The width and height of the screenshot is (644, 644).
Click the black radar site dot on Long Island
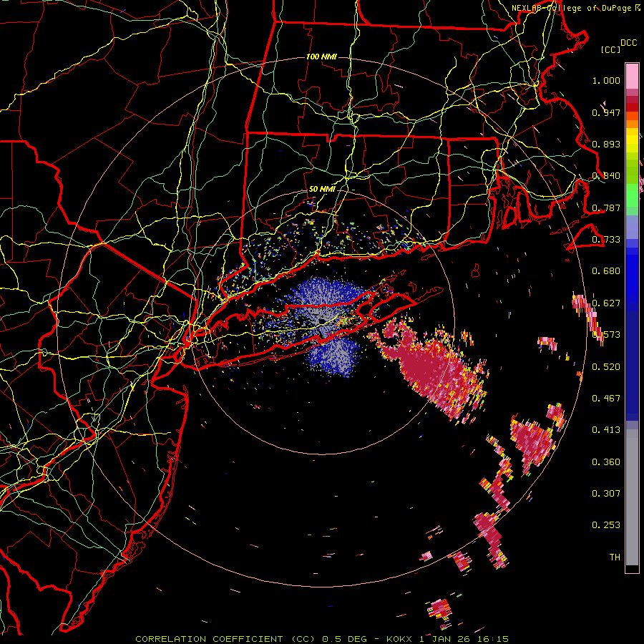(322, 321)
